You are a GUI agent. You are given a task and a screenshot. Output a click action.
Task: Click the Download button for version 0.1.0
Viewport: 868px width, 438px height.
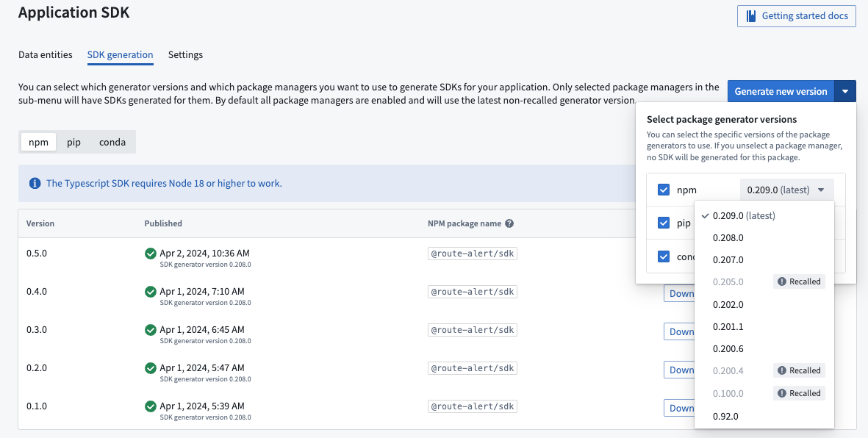point(679,408)
